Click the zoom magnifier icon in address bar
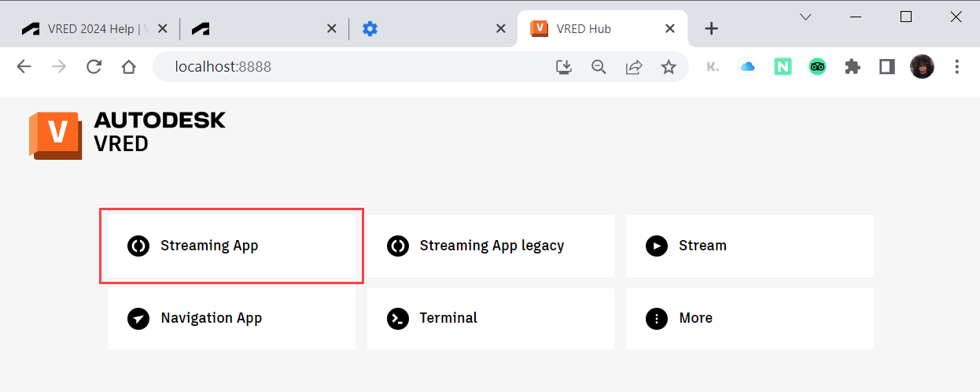The height and width of the screenshot is (392, 980). point(599,67)
